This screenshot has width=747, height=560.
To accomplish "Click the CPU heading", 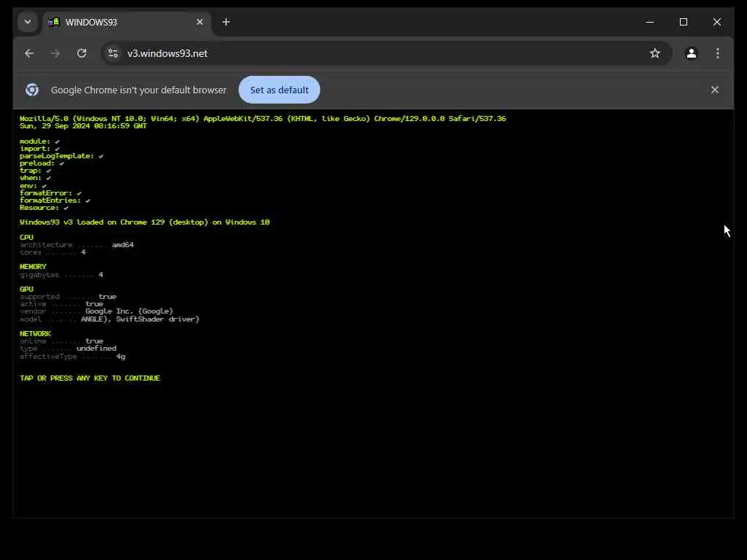I will (x=27, y=237).
